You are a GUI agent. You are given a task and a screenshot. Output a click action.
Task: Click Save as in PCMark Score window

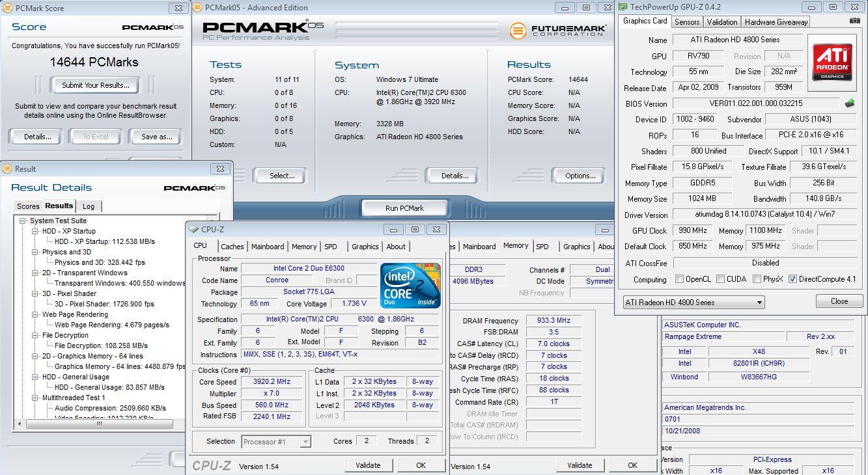pyautogui.click(x=157, y=137)
